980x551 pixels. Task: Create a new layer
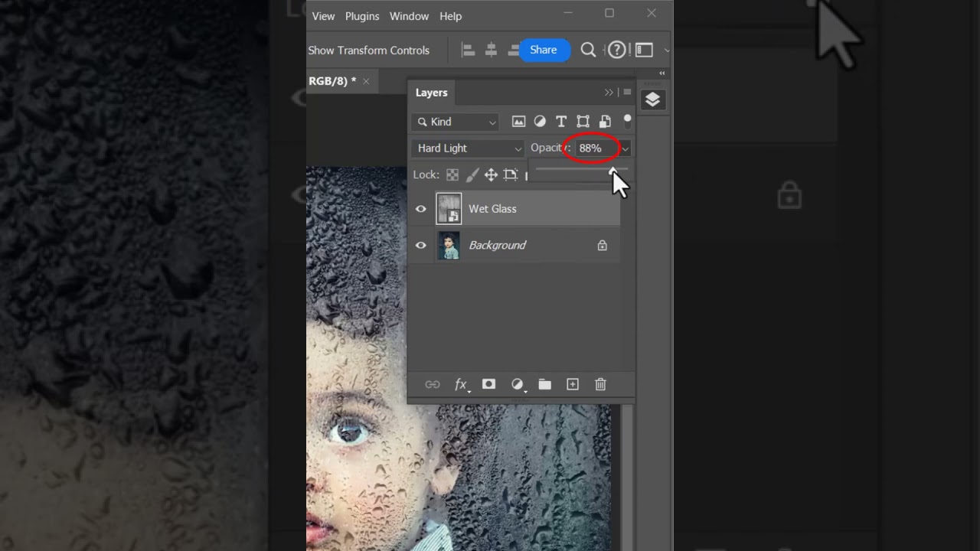[573, 384]
